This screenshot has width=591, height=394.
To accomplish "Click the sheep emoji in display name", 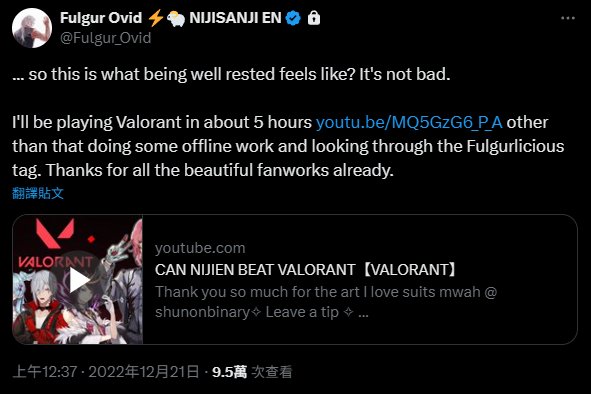I will pyautogui.click(x=176, y=18).
